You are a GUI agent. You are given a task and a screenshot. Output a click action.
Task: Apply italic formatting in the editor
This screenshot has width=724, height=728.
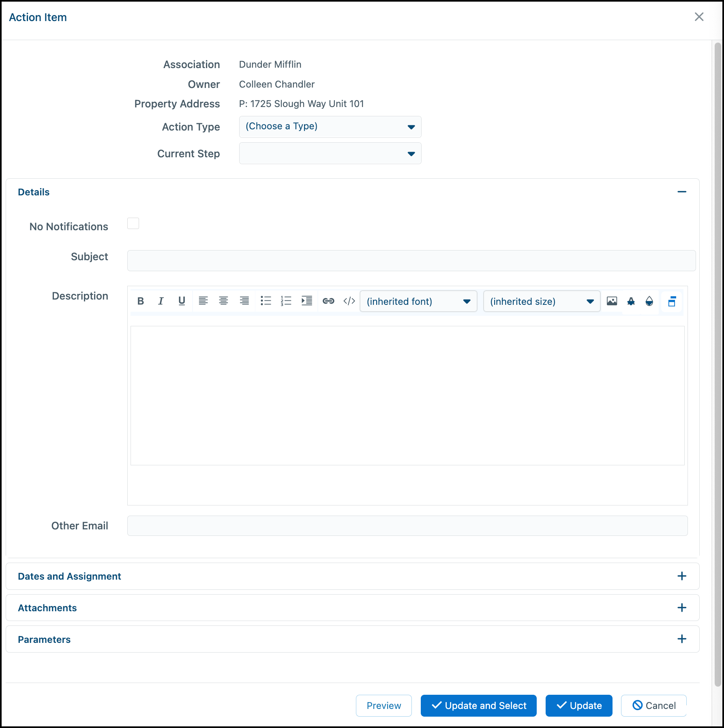click(x=161, y=301)
